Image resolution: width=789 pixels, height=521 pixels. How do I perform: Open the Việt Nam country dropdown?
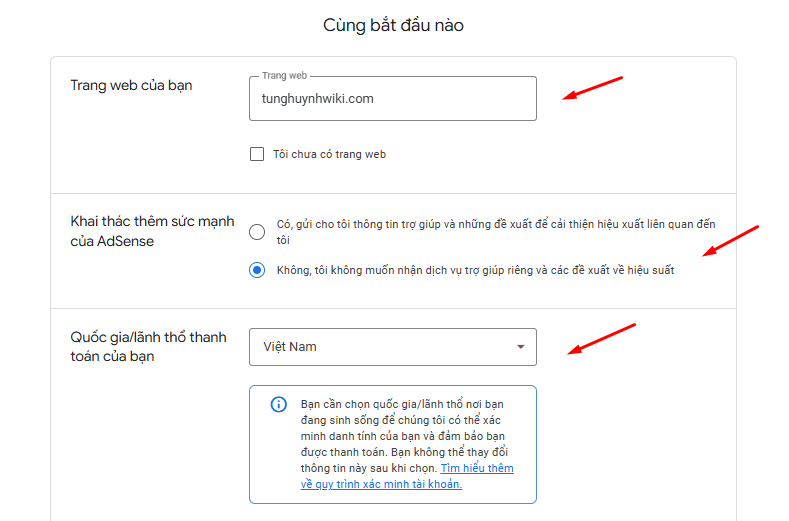[x=392, y=347]
